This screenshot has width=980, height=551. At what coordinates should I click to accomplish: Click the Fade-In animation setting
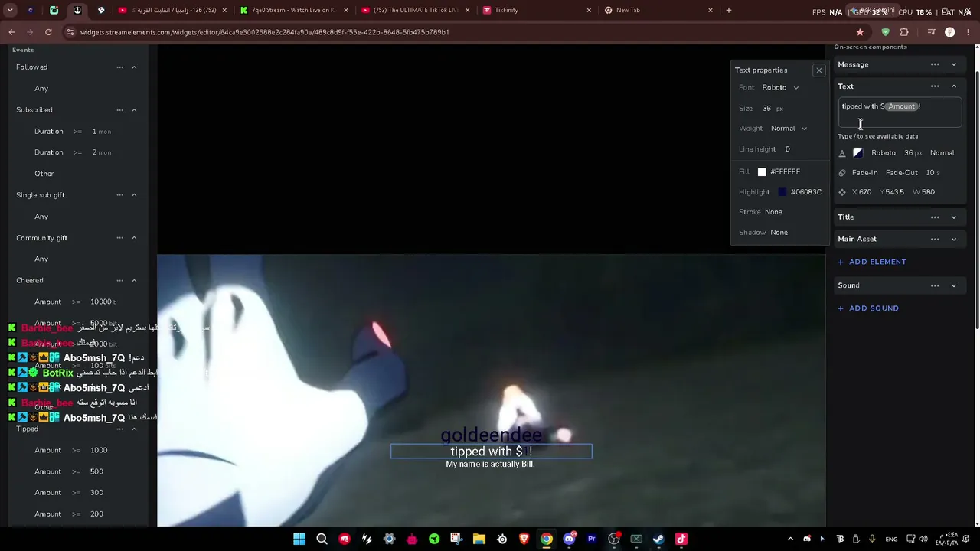[x=864, y=173]
